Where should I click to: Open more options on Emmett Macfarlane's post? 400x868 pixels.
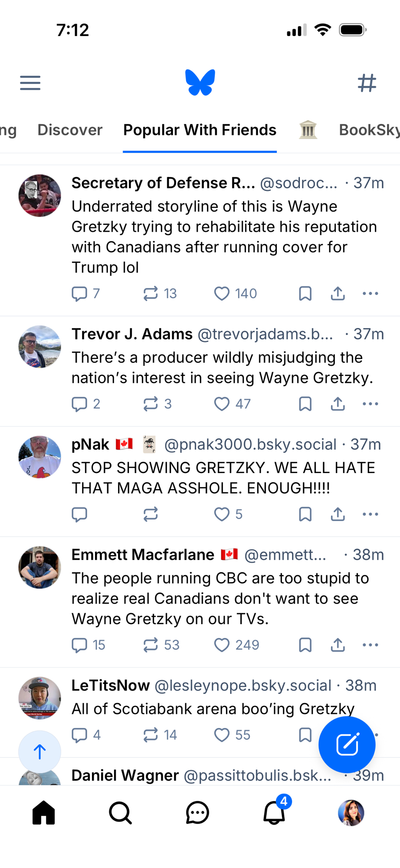click(x=370, y=645)
